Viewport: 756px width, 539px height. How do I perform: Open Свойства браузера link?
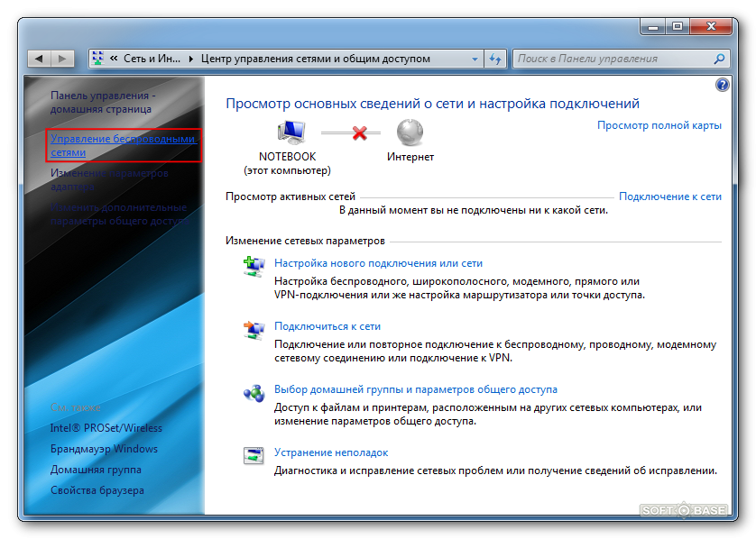click(97, 490)
